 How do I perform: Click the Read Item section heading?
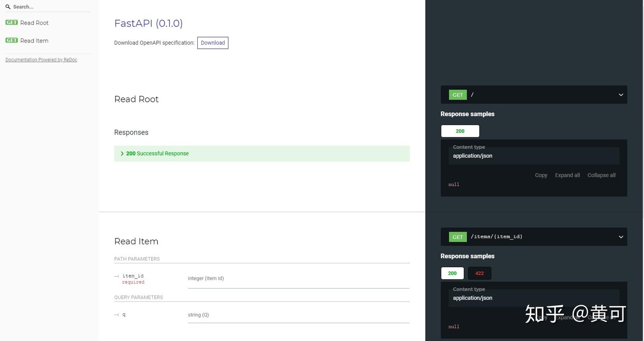[x=136, y=241]
